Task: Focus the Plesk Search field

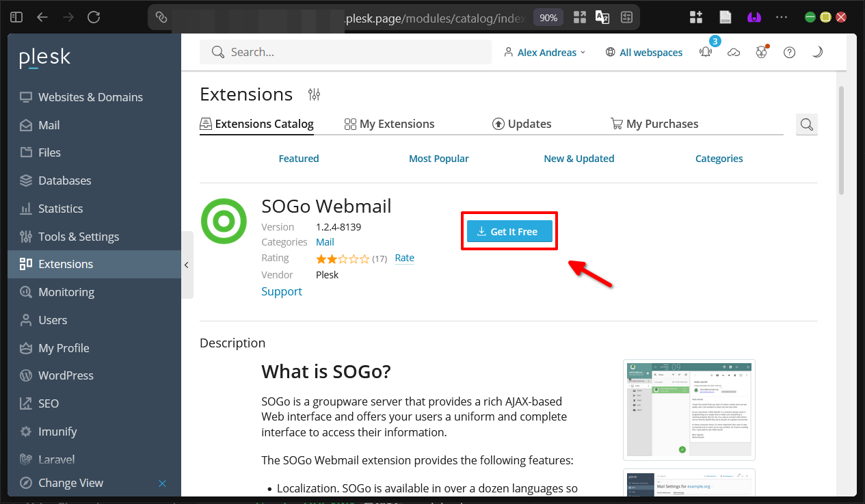Action: (345, 52)
